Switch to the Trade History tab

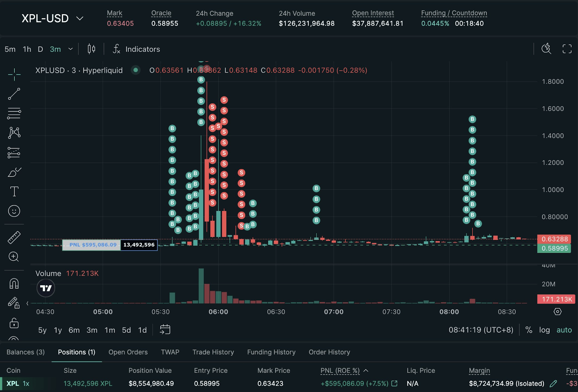click(x=213, y=352)
